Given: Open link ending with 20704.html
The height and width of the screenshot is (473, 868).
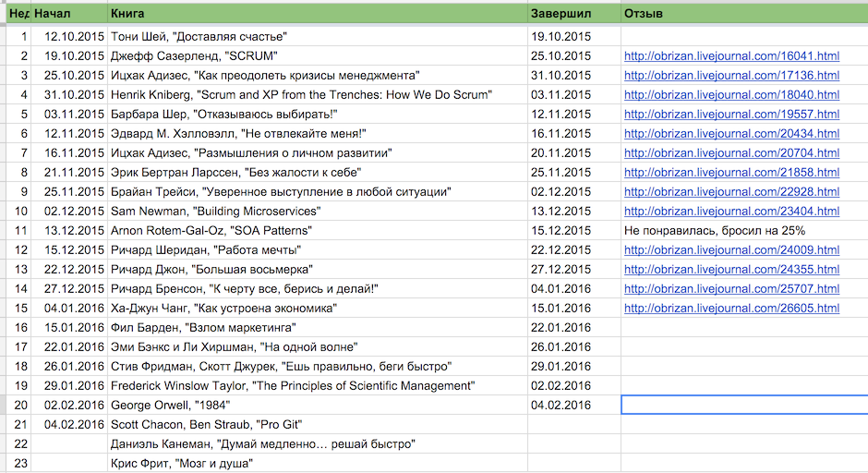Looking at the screenshot, I should pyautogui.click(x=731, y=152).
